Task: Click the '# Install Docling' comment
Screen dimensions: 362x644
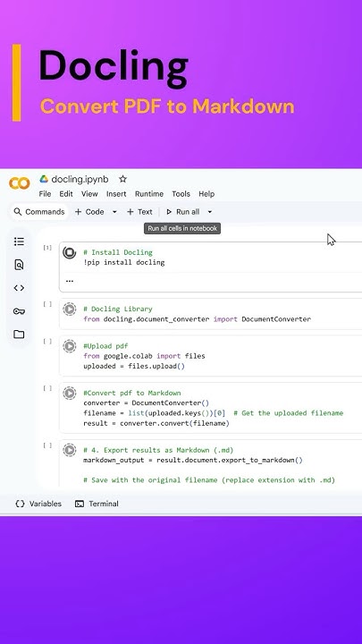Action: pos(118,252)
